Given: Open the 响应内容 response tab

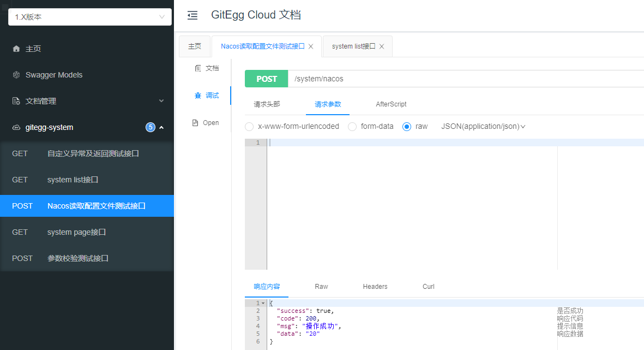Looking at the screenshot, I should 267,286.
